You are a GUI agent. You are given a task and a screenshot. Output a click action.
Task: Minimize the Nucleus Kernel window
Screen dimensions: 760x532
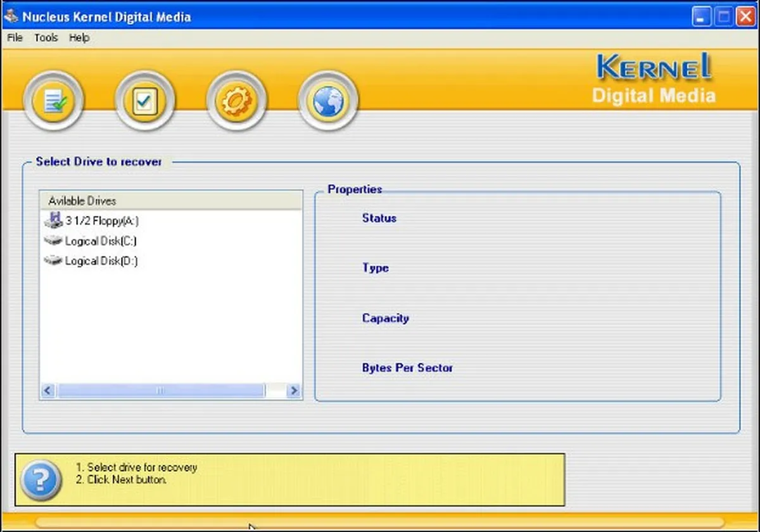[x=702, y=16]
